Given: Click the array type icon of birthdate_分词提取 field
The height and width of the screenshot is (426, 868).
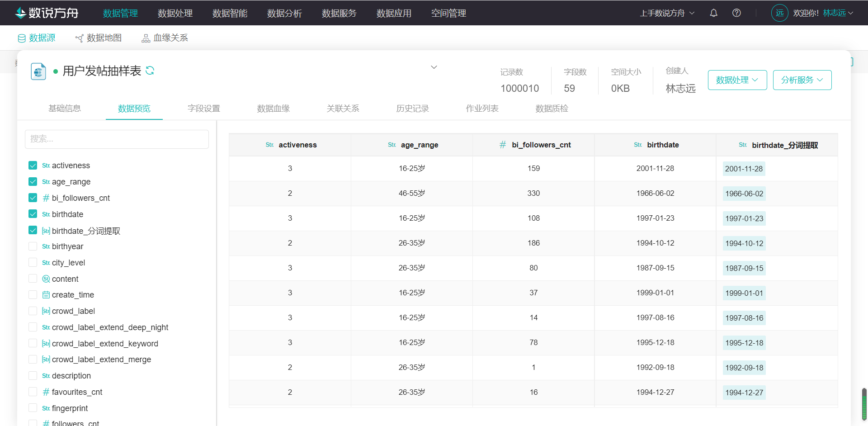Looking at the screenshot, I should (x=46, y=231).
